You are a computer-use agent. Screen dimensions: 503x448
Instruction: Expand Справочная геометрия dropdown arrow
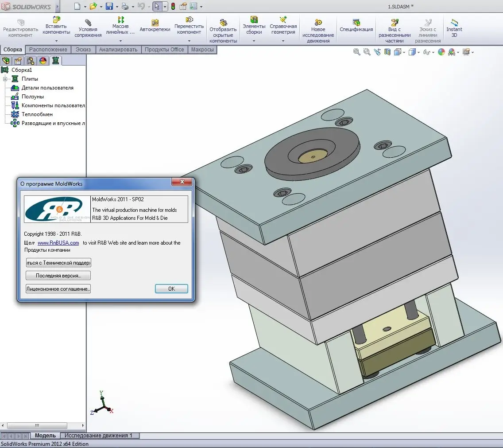283,41
